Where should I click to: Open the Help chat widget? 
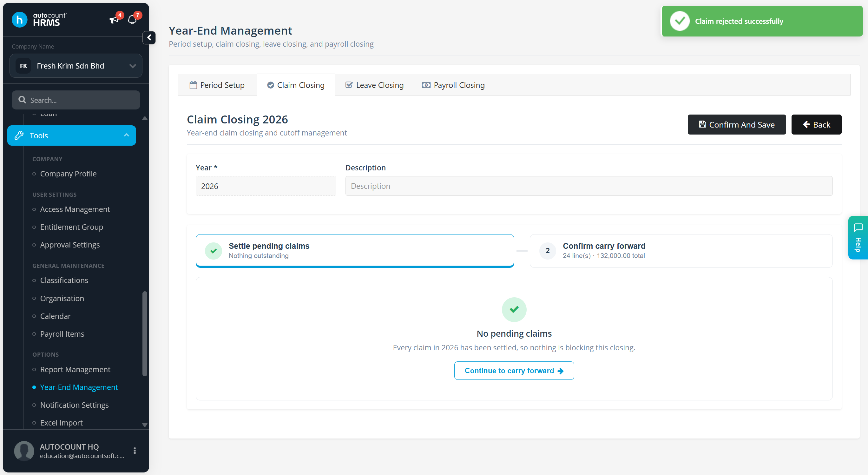click(x=858, y=237)
